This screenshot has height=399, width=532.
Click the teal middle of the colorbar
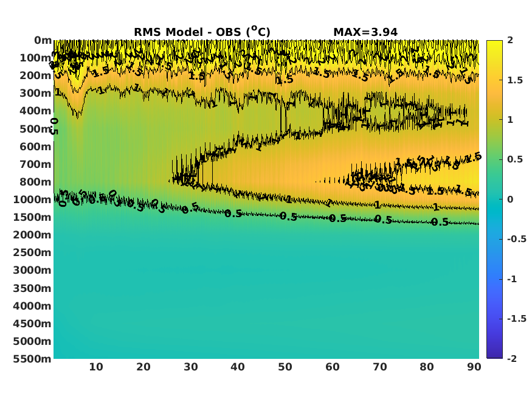494,199
